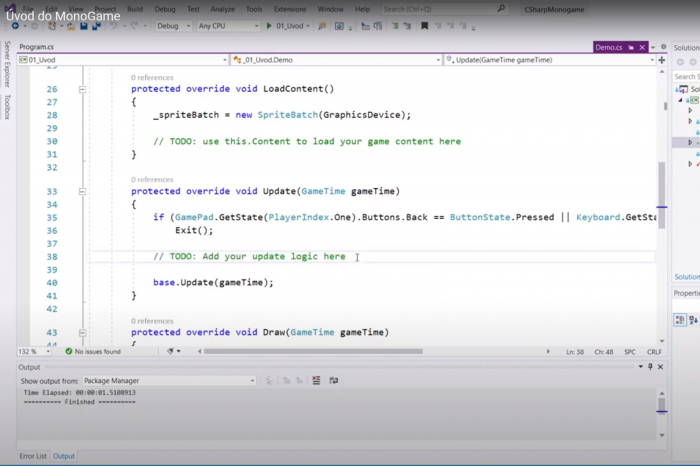
Task: Open the document list dropdown next to Demo.cs
Action: coord(653,47)
